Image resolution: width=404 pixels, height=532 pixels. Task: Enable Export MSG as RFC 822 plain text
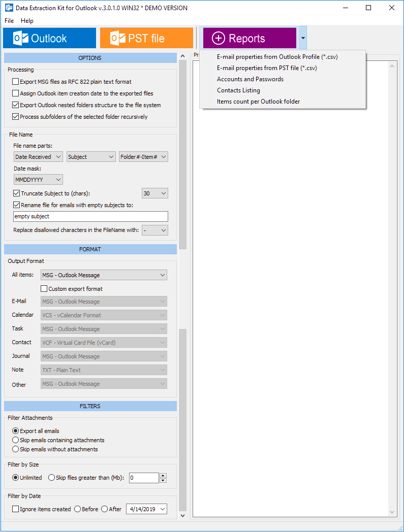[15, 82]
